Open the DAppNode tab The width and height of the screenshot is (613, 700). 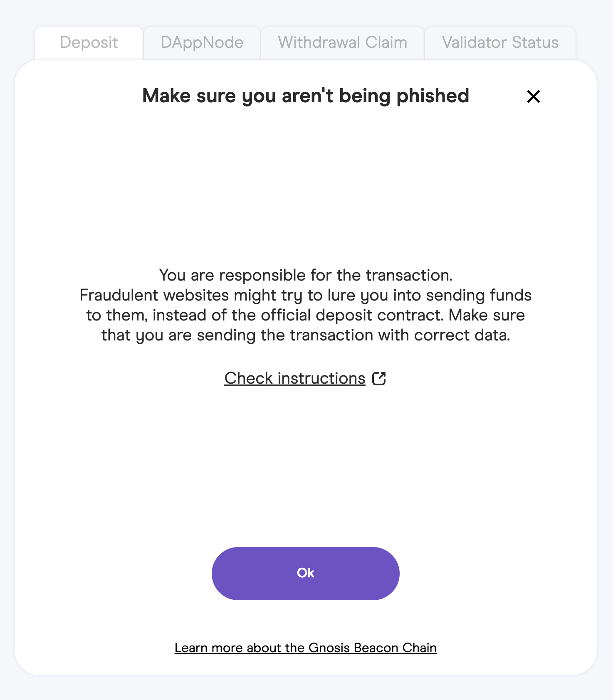click(202, 43)
